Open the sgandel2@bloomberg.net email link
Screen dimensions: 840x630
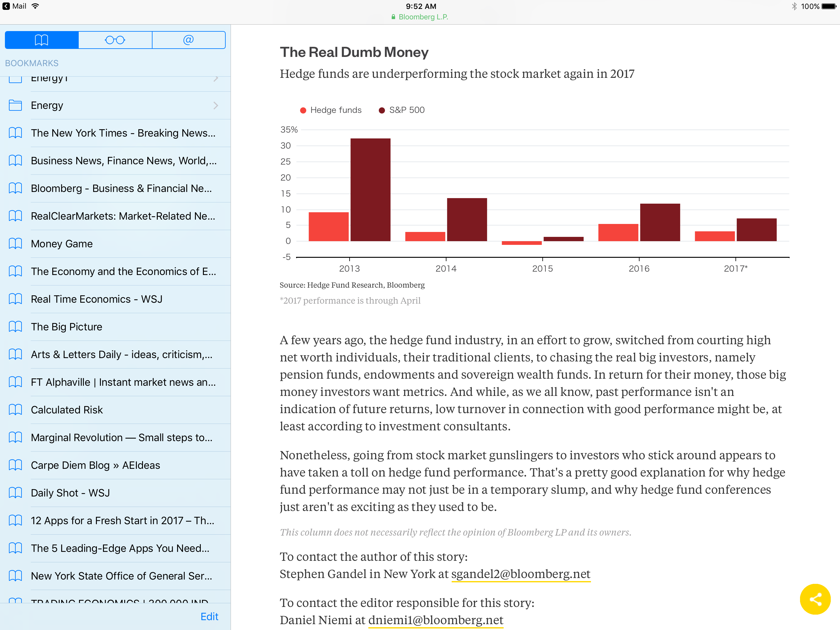[521, 573]
